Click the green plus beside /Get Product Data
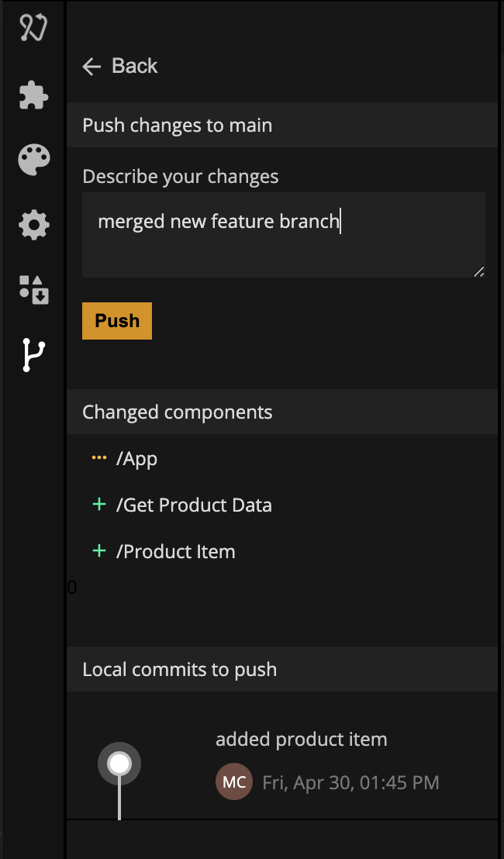Screen dimensions: 504x859 click(98, 505)
